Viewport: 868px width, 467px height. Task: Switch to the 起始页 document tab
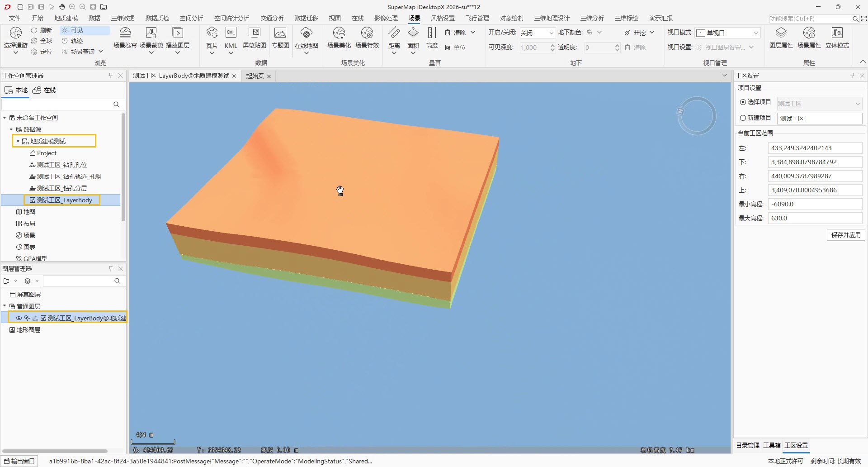point(255,76)
